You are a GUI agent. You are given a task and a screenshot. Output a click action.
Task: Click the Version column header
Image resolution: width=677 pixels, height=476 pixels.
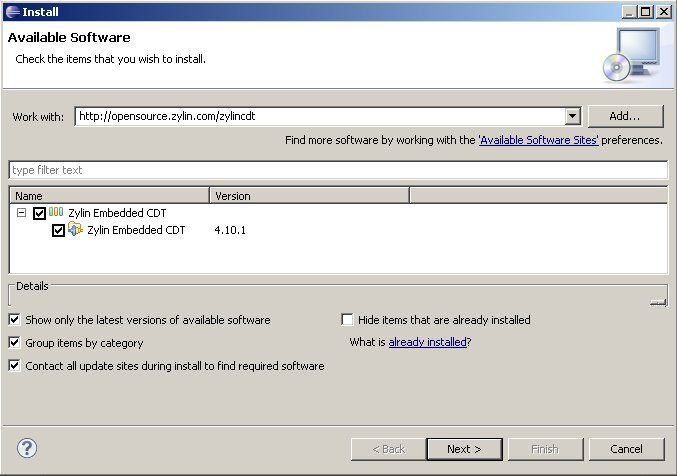308,196
